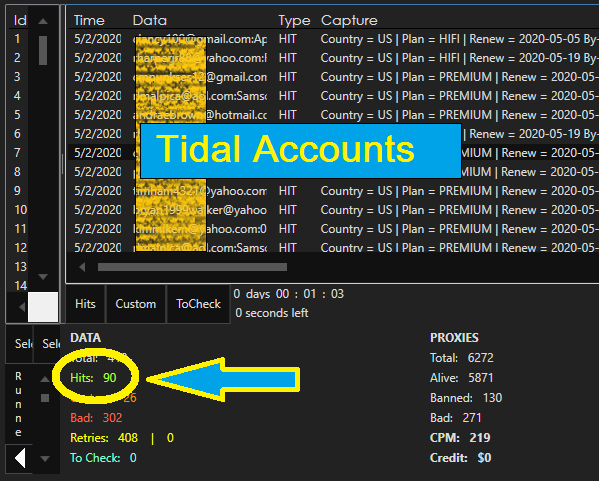Click the To Check: 0 statistic
599x481 pixels.
[103, 458]
